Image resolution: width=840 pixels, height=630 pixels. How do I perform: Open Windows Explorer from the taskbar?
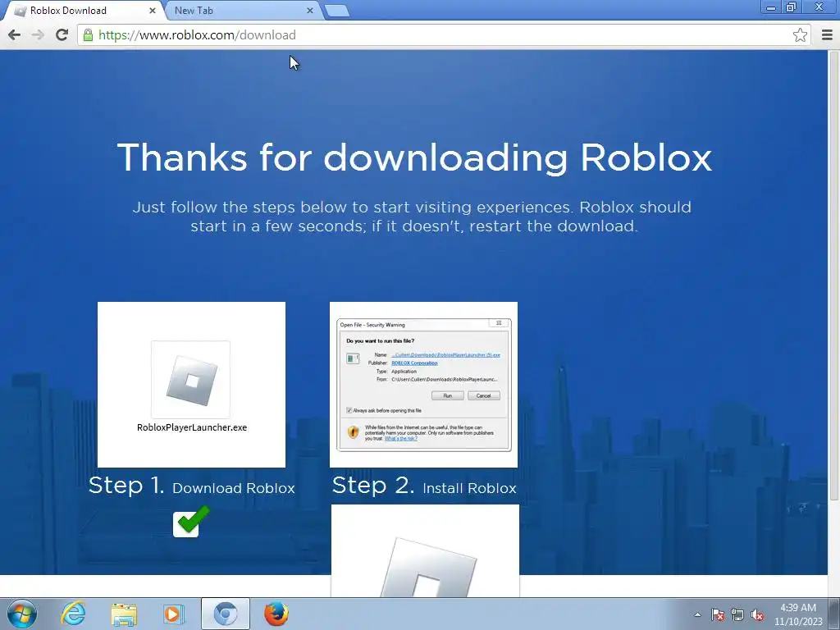(x=124, y=614)
